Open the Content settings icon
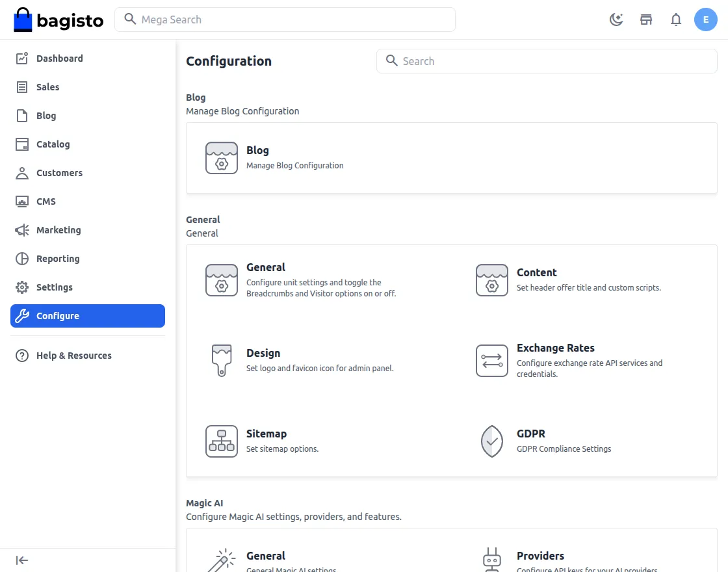Screen dimensions: 728x572 (x=491, y=280)
